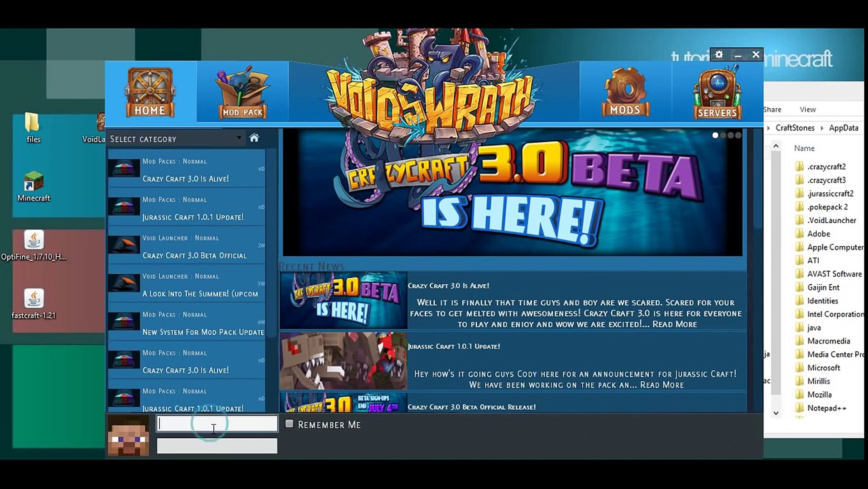Image resolution: width=868 pixels, height=489 pixels.
Task: Click the house icon beside Select Category
Action: click(254, 138)
